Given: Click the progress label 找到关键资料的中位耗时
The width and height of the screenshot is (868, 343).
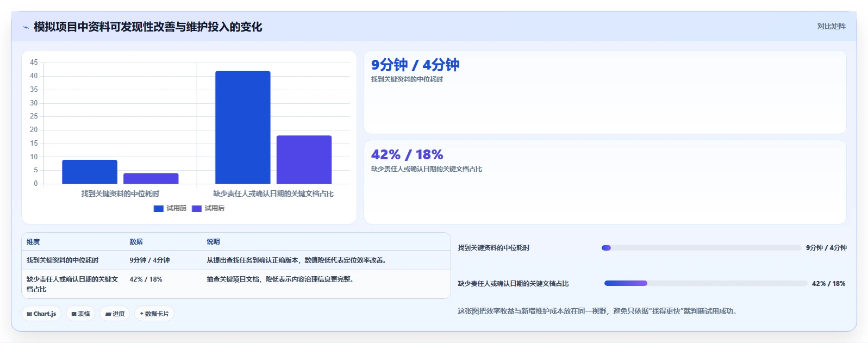Looking at the screenshot, I should point(494,248).
